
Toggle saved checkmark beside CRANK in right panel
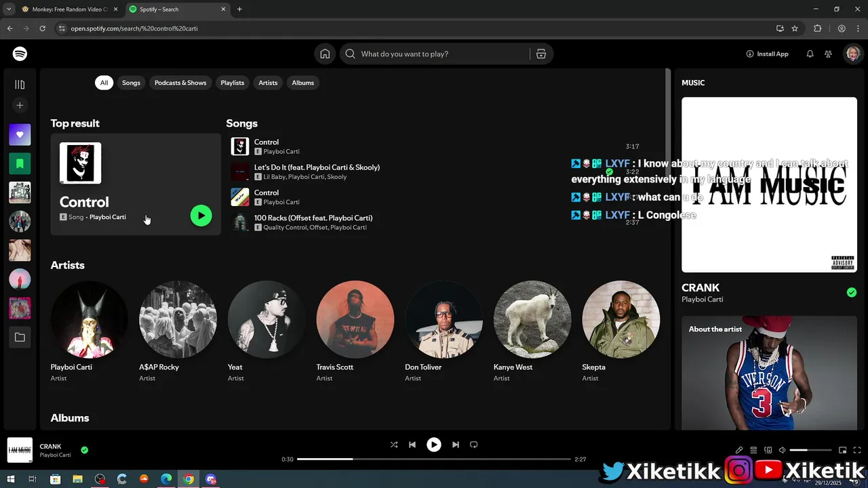[852, 293]
